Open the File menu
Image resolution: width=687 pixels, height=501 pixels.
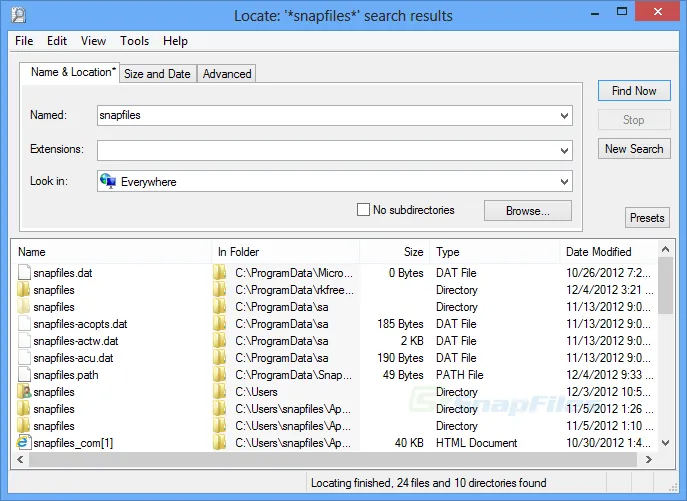click(24, 41)
